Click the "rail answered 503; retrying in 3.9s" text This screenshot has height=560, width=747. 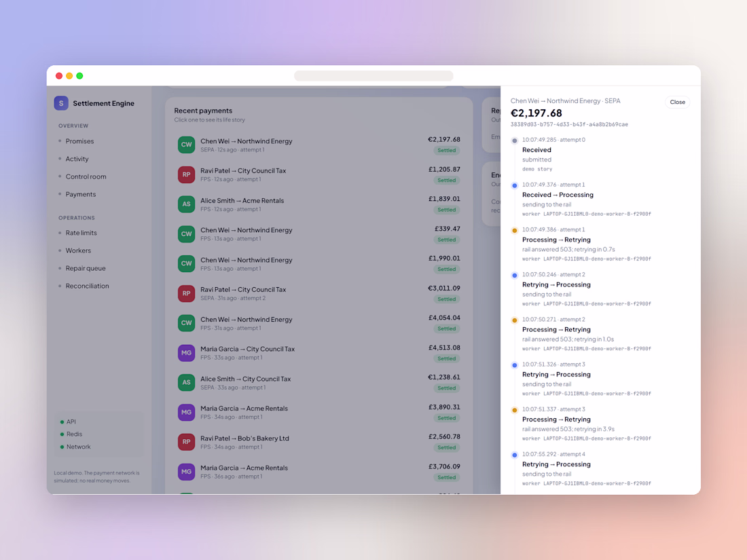click(x=568, y=429)
